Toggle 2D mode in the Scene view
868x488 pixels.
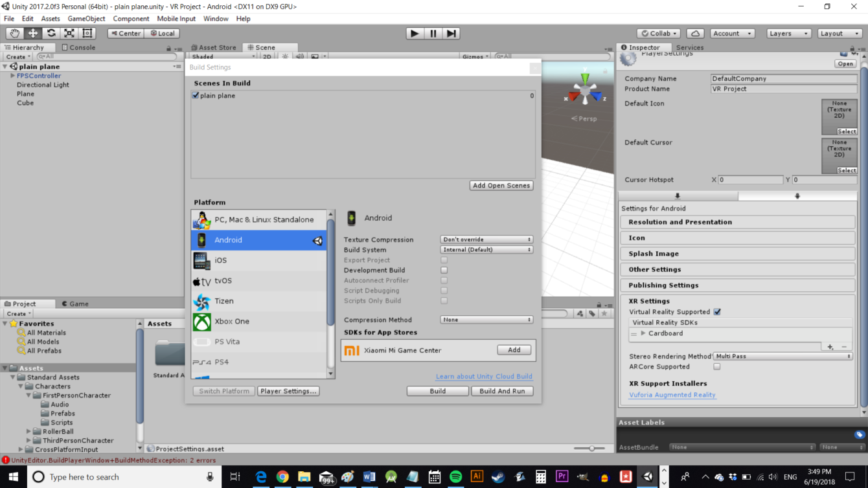[x=268, y=56]
